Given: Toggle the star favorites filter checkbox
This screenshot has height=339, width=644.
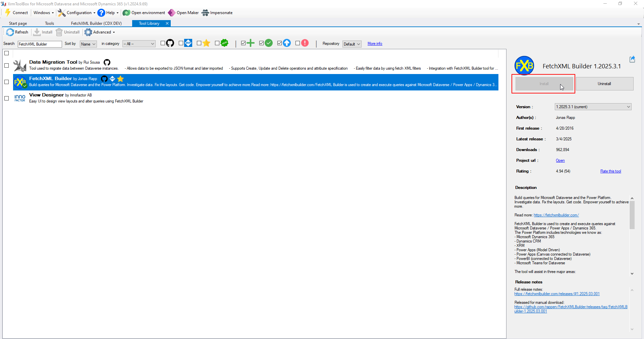Looking at the screenshot, I should point(199,43).
